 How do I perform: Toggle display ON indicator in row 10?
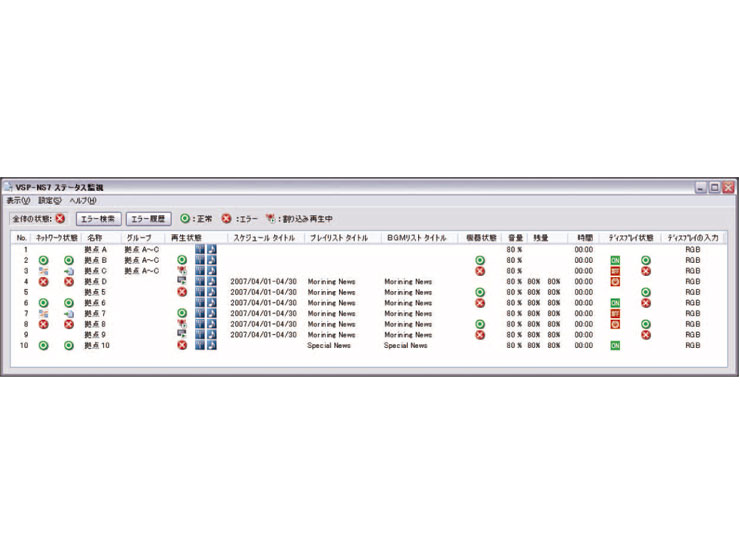point(615,345)
